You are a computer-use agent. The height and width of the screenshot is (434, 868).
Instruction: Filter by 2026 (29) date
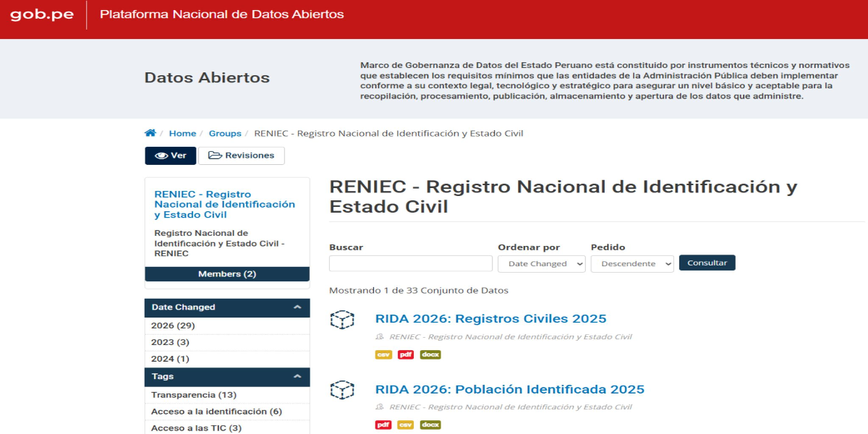[173, 325]
